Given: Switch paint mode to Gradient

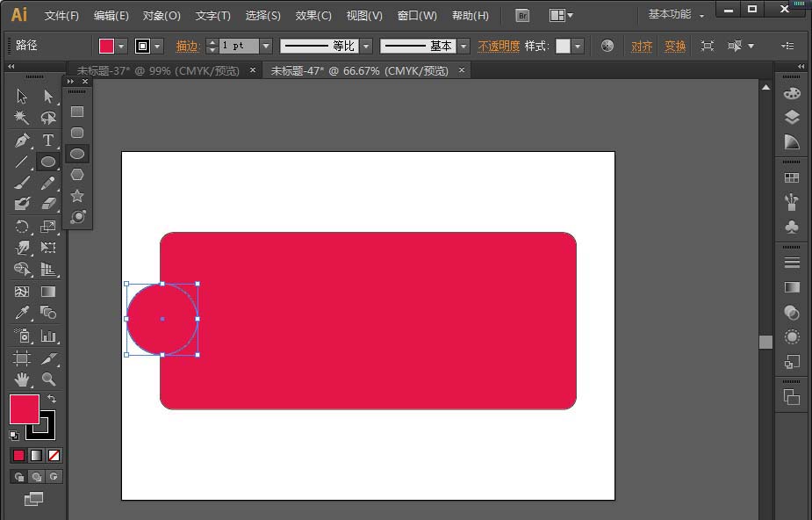Looking at the screenshot, I should 36,455.
